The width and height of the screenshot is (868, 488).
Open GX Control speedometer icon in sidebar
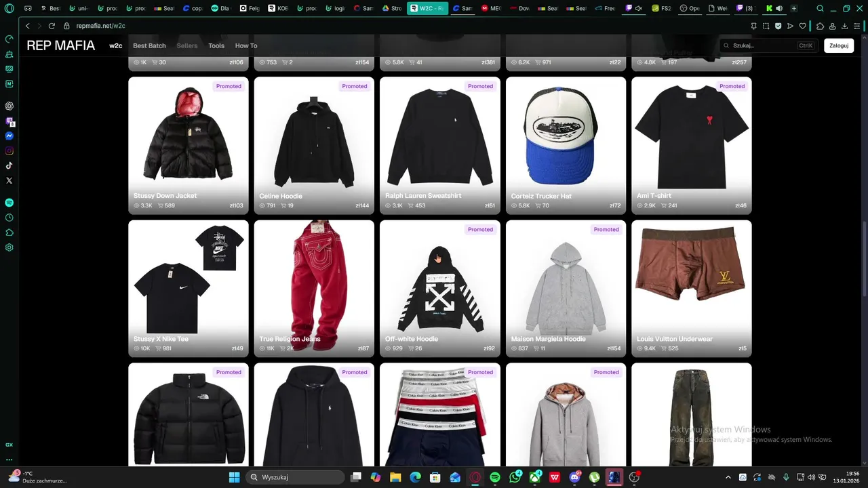point(9,39)
